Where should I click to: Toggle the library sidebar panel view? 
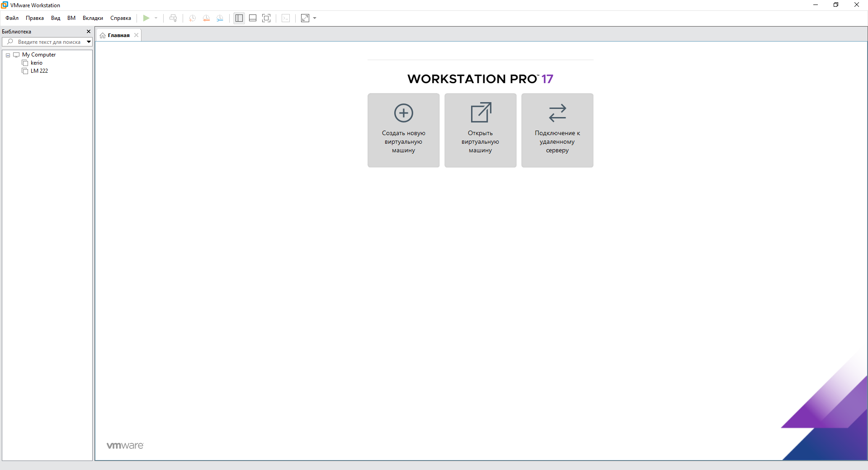point(239,18)
